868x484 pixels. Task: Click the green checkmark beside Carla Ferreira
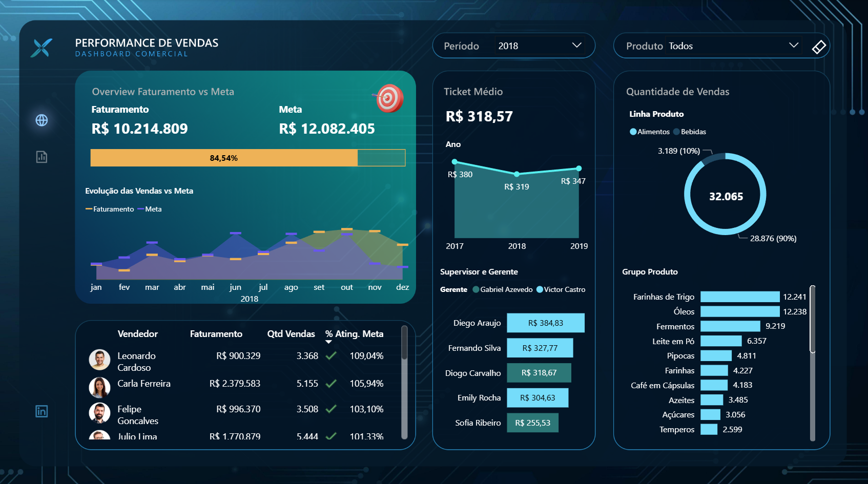[330, 383]
